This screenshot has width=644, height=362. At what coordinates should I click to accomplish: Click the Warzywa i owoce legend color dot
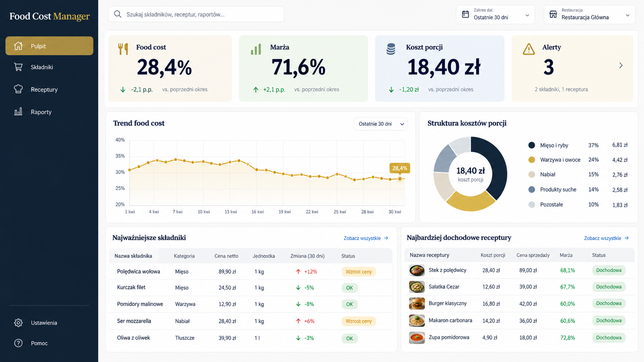coord(532,160)
